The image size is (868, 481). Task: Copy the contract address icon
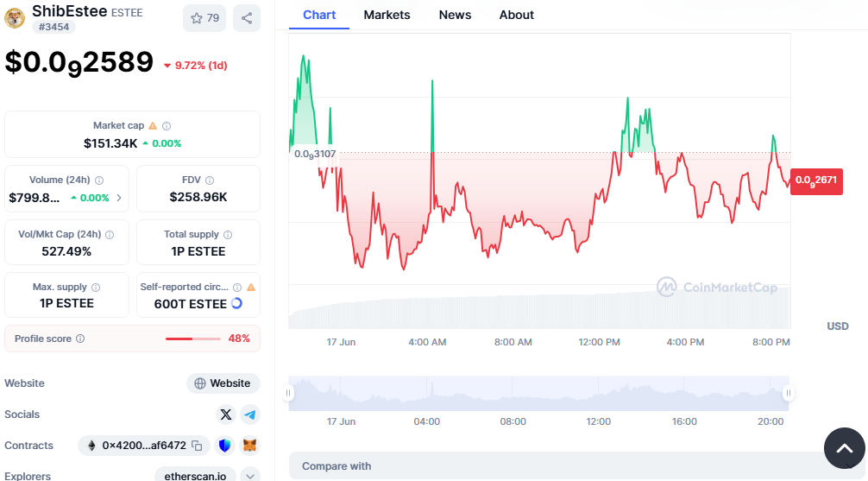click(x=197, y=446)
